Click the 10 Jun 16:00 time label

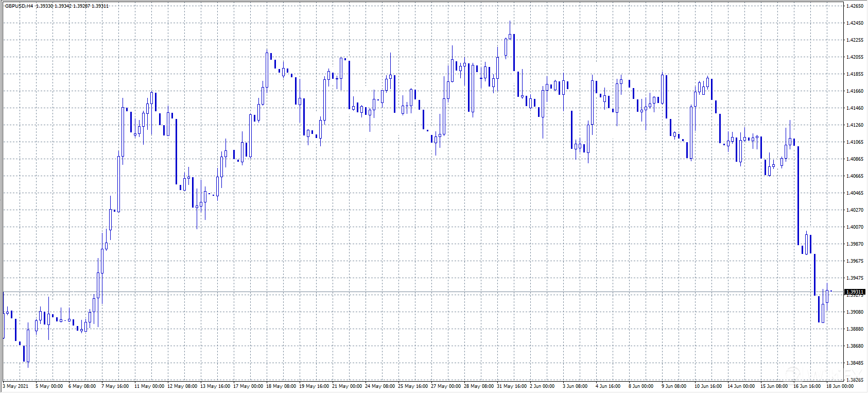708,386
